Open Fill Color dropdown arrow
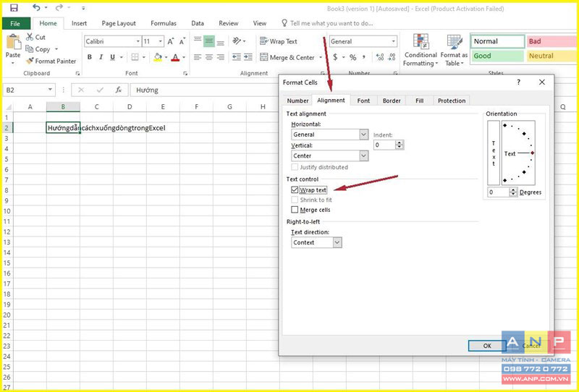 [166, 57]
